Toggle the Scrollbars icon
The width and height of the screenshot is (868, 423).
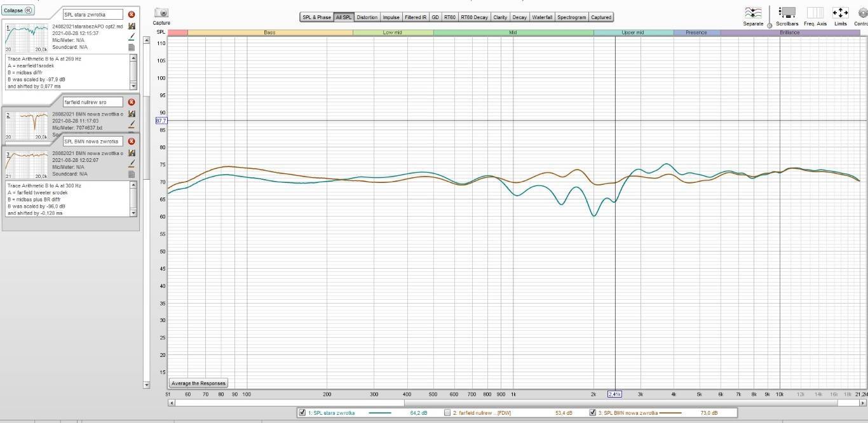click(x=787, y=13)
